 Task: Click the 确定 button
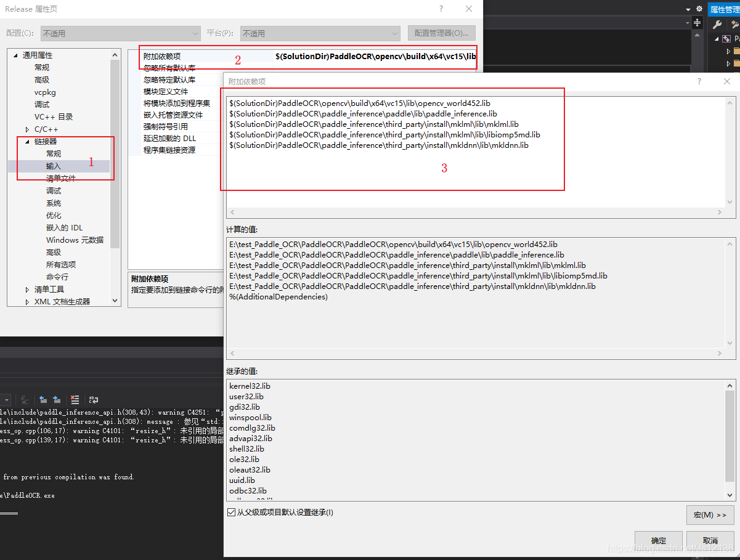click(x=658, y=540)
